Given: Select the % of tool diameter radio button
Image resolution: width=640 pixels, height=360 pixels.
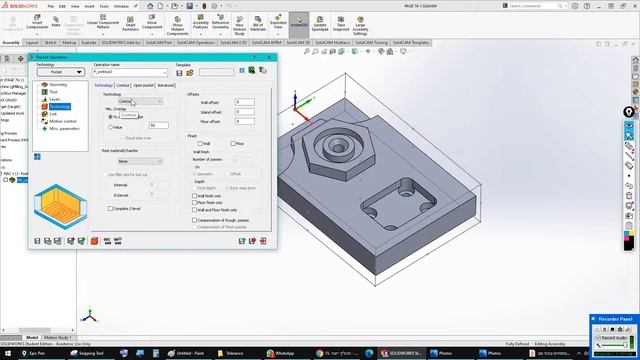Looking at the screenshot, I should (110, 117).
